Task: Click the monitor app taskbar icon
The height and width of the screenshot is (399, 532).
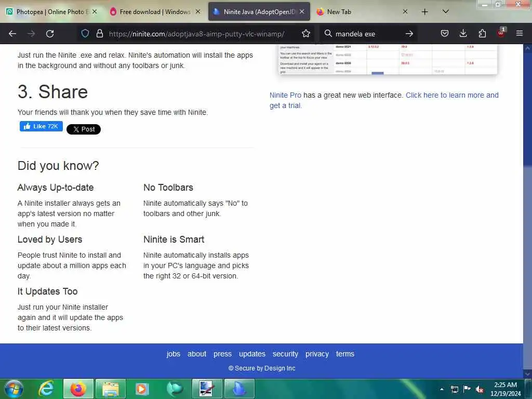Action: tap(207, 389)
